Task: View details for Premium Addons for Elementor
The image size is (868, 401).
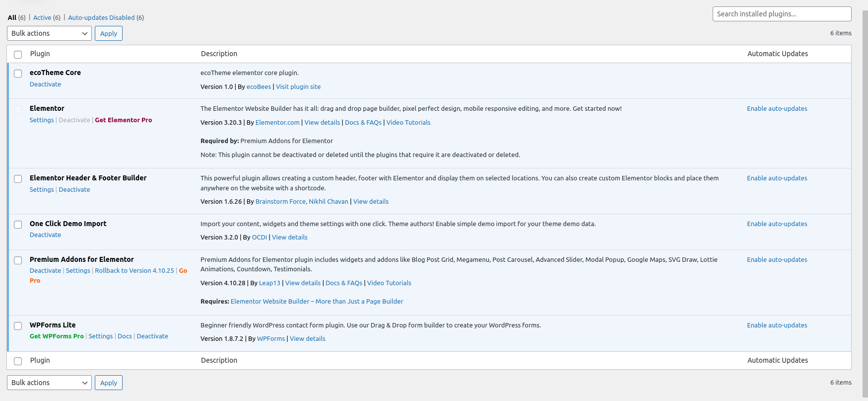Action: pyautogui.click(x=303, y=283)
